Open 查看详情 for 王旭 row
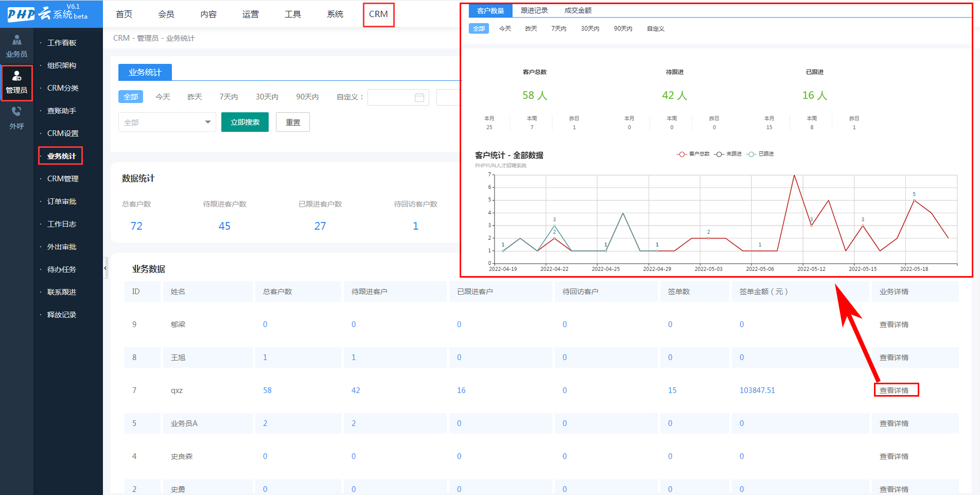 894,357
